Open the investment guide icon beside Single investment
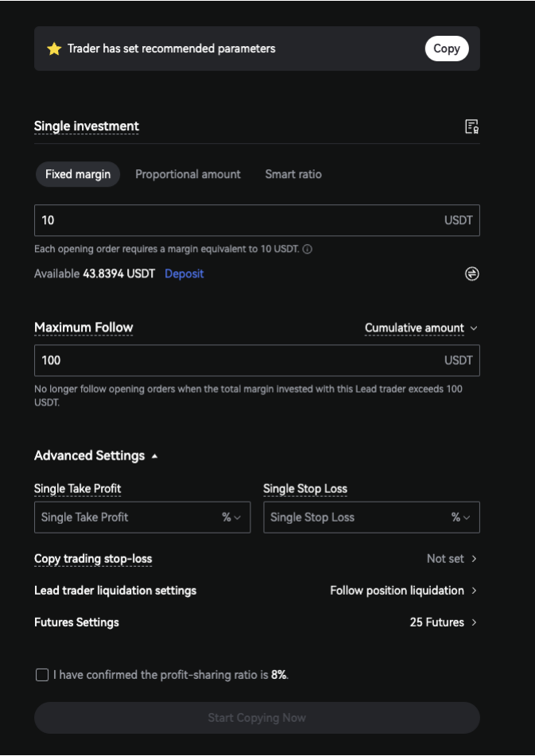 (471, 126)
